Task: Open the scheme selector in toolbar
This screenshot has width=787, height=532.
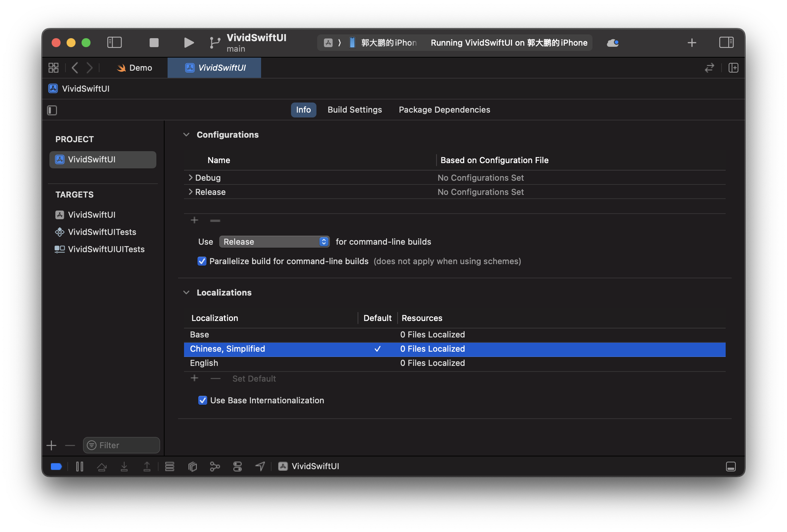Action: 328,43
